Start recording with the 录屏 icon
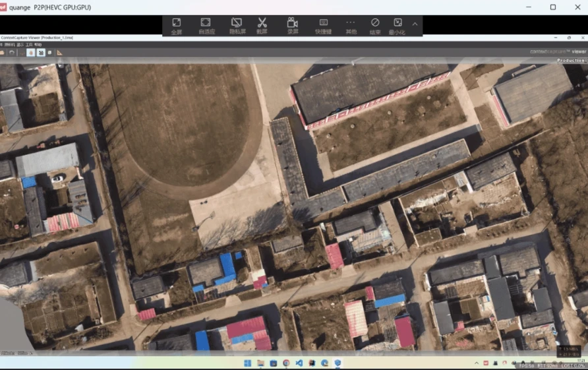 [x=292, y=26]
